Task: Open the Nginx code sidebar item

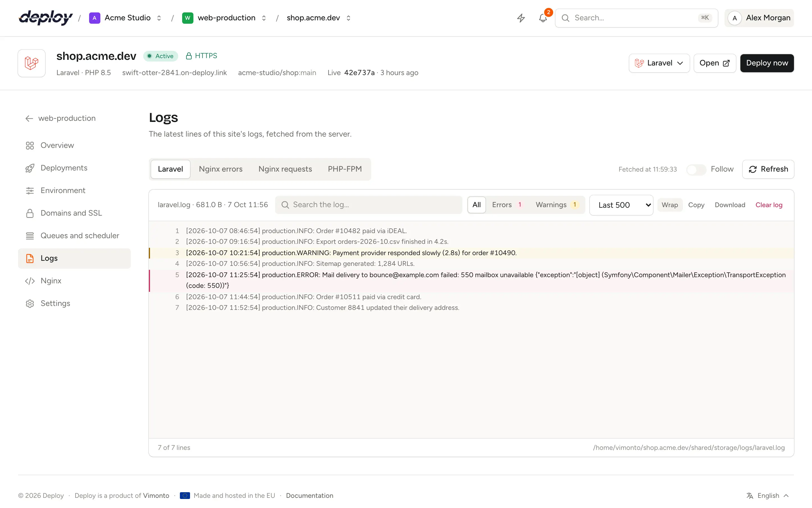Action: pyautogui.click(x=74, y=281)
